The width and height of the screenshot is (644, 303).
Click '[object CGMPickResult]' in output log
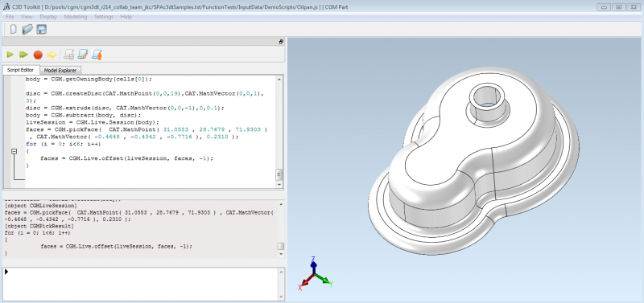39,226
